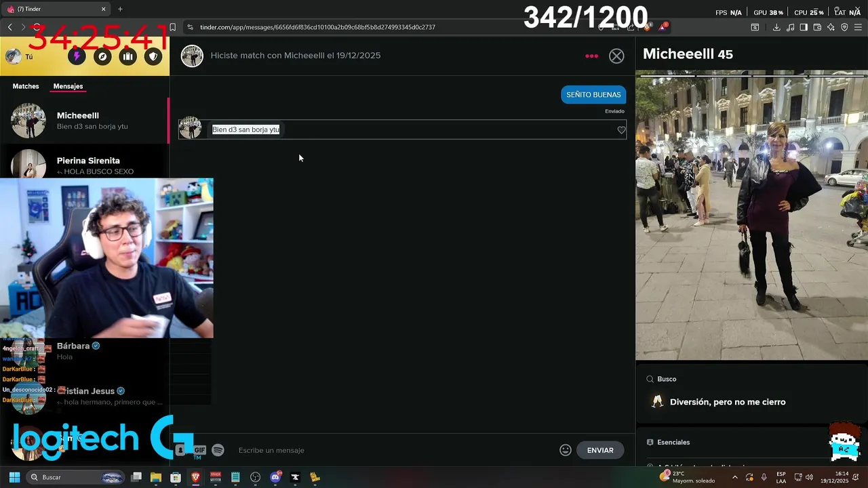The image size is (868, 488).
Task: Open a new browser tab
Action: click(x=120, y=9)
